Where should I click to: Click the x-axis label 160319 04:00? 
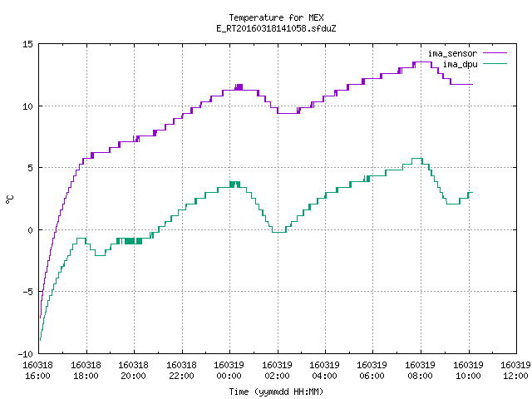[325, 370]
